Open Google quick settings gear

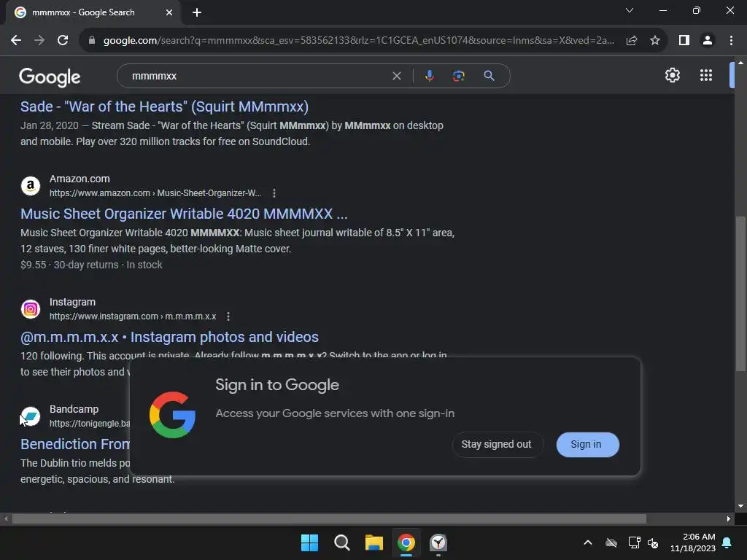[672, 75]
